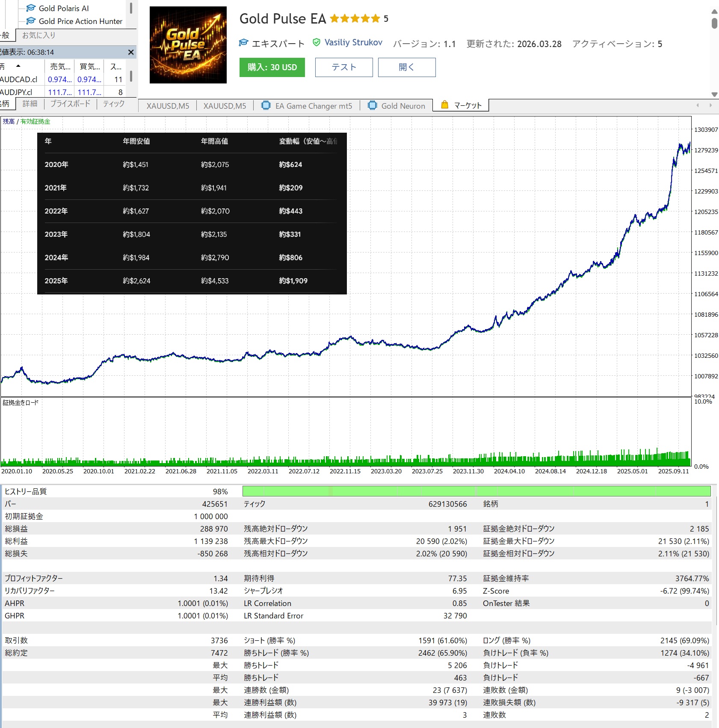Screen dimensions: 719x728
Task: Click the product page scrollbar thumb
Action: pyautogui.click(x=714, y=23)
